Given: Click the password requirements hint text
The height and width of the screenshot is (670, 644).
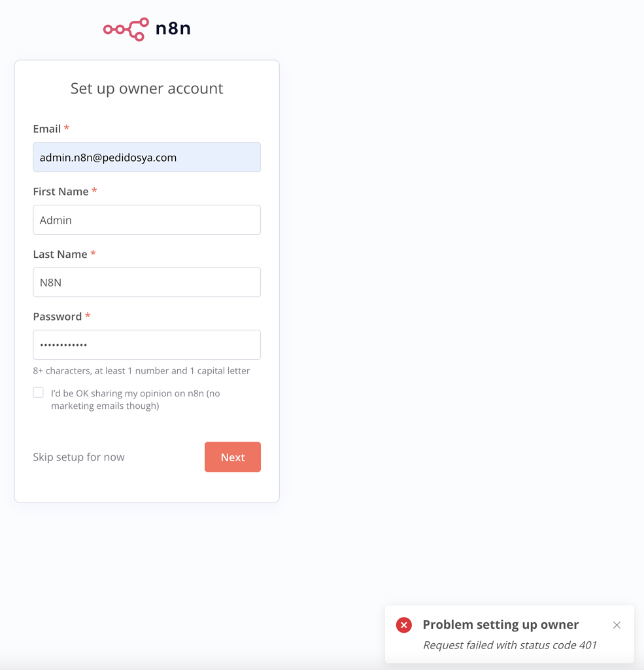Looking at the screenshot, I should (x=141, y=371).
